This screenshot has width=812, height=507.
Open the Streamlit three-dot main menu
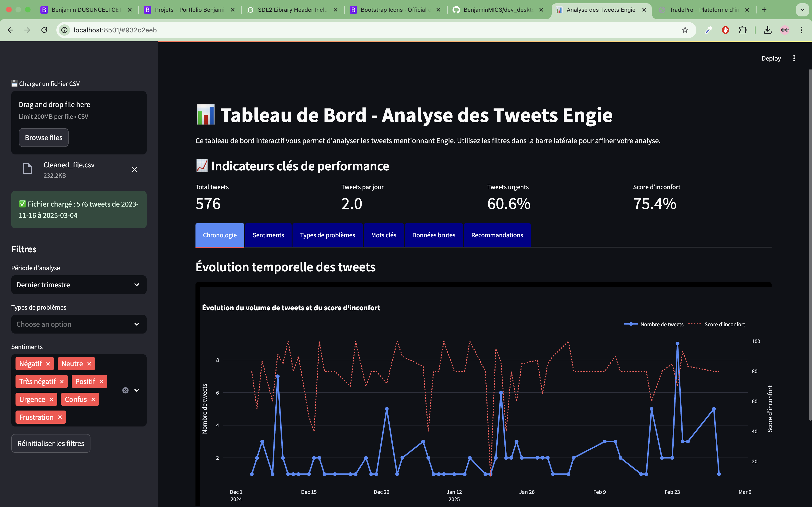(x=794, y=58)
